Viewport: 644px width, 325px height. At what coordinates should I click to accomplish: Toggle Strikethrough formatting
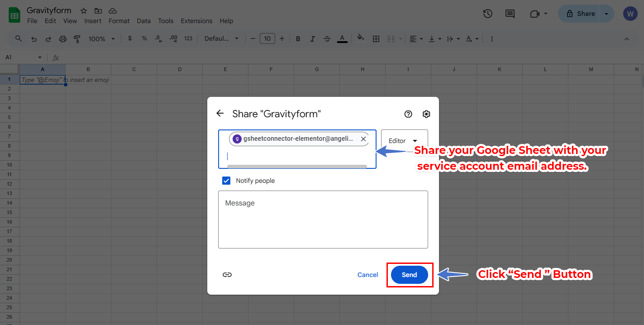coord(327,38)
